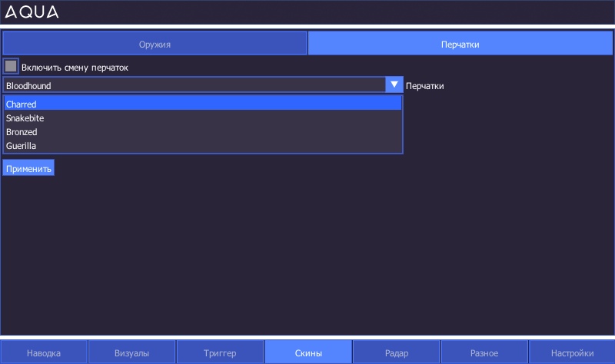This screenshot has width=615, height=364.
Task: Click the dropdown arrow next to Bloodhound
Action: tap(394, 84)
